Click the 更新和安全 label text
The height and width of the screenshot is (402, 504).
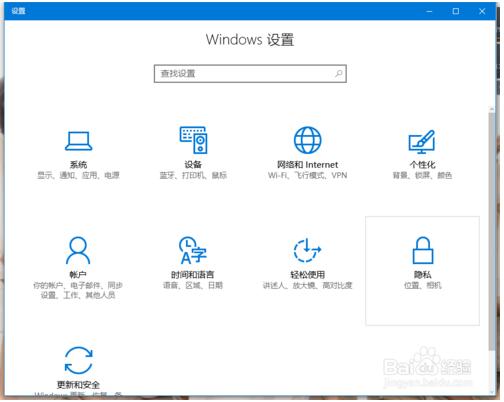78,385
